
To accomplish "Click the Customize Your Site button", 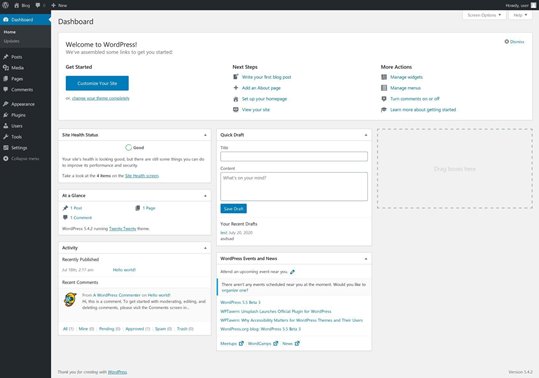I will click(97, 83).
